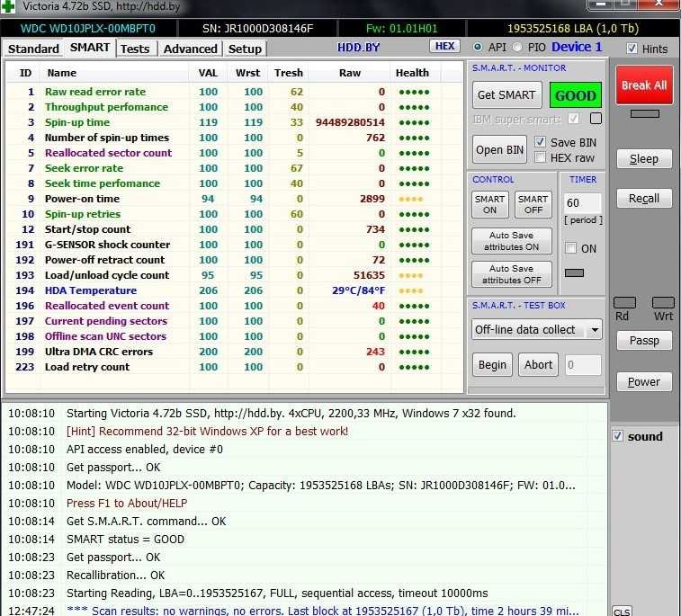Toggle the Hints checkbox
The width and height of the screenshot is (681, 616).
632,49
